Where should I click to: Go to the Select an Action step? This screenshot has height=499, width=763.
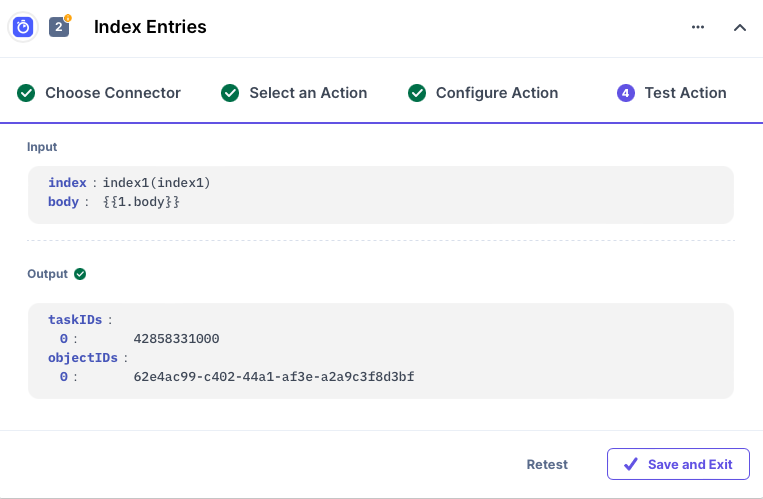308,93
